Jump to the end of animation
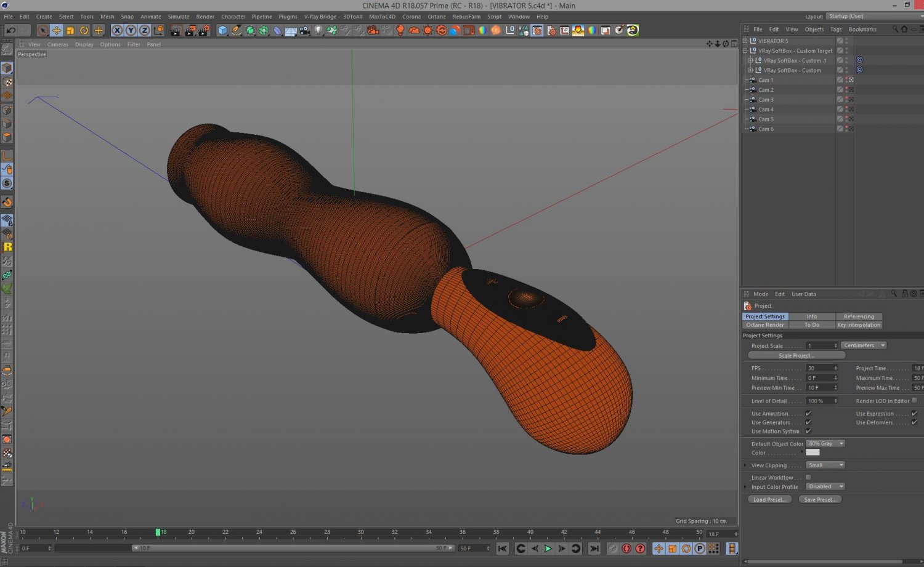The width and height of the screenshot is (924, 567). (594, 549)
